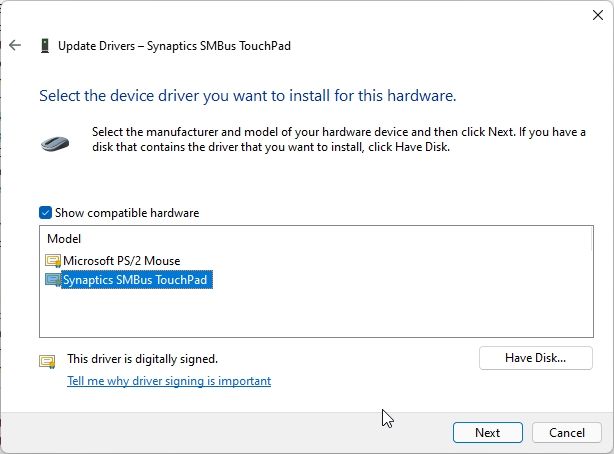Image resolution: width=614 pixels, height=454 pixels.
Task: Click the Model column header
Action: (64, 239)
